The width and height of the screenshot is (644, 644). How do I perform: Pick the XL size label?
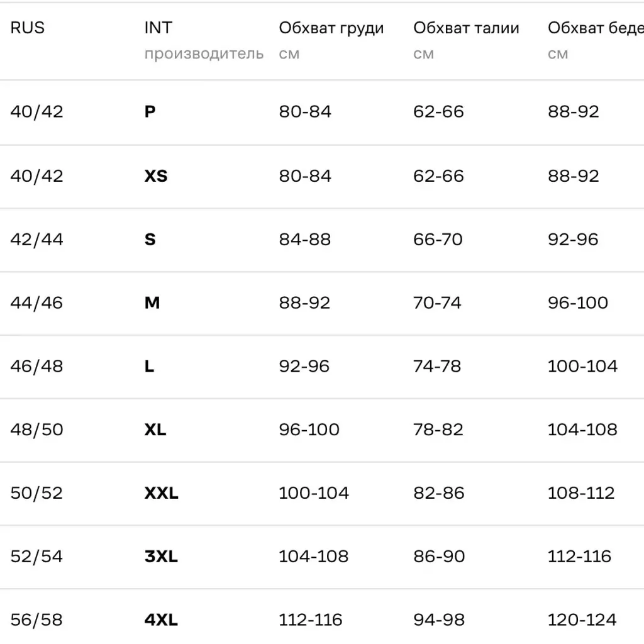pos(155,430)
